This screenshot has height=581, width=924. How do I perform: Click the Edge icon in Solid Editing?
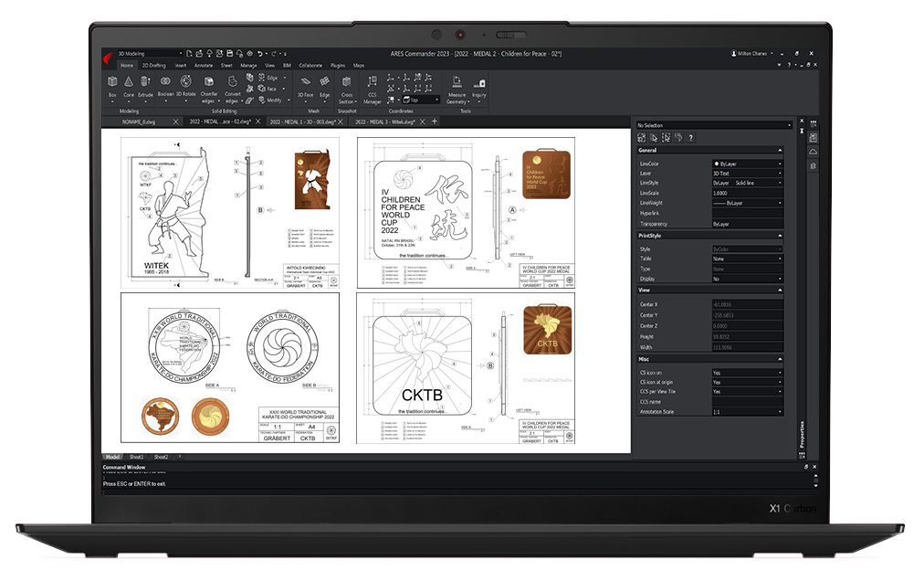coord(267,78)
